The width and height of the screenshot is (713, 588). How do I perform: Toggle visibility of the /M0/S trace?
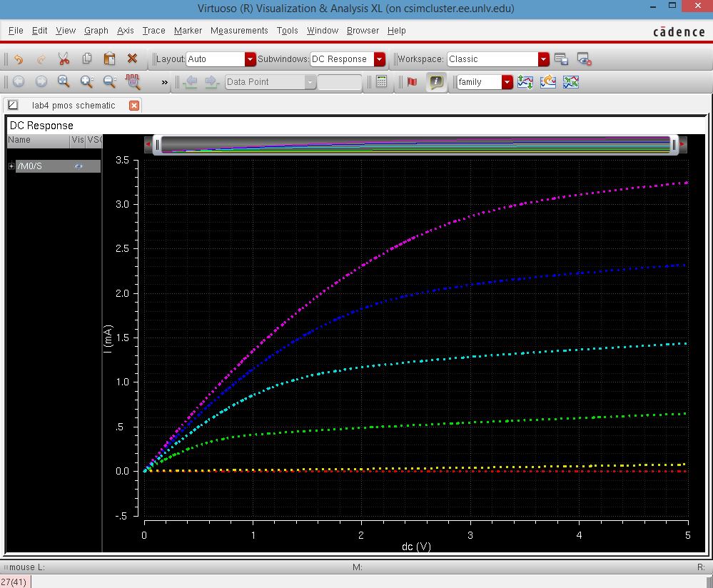(x=79, y=166)
